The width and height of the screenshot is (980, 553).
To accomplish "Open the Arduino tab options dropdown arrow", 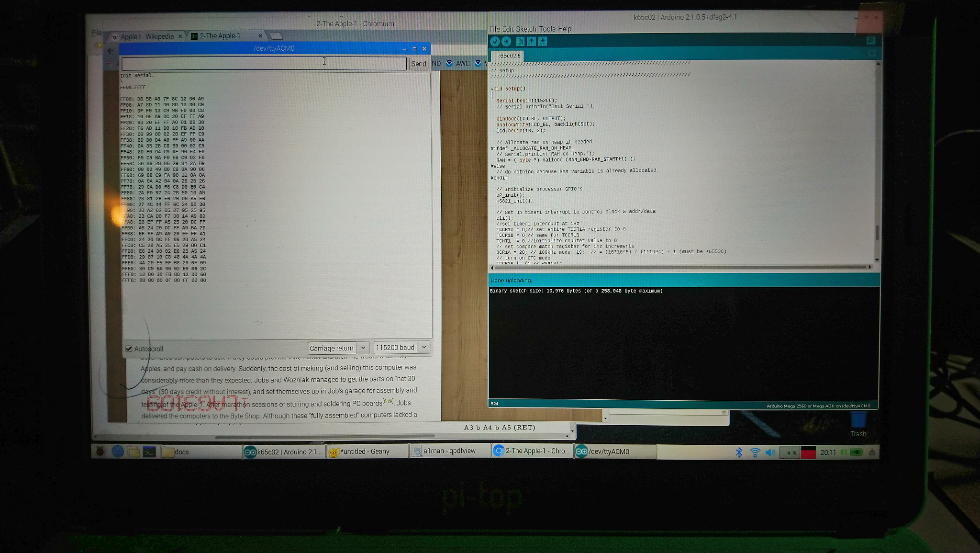I will pos(871,53).
